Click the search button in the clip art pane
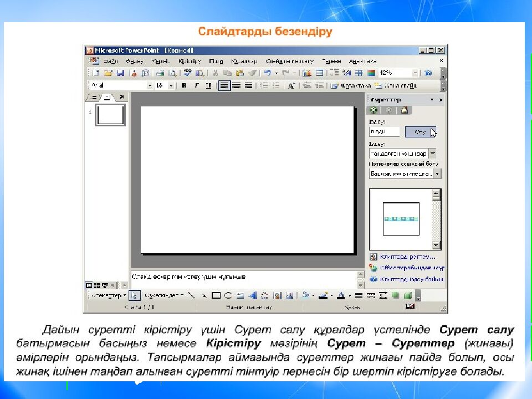The height and width of the screenshot is (399, 532). tap(420, 132)
